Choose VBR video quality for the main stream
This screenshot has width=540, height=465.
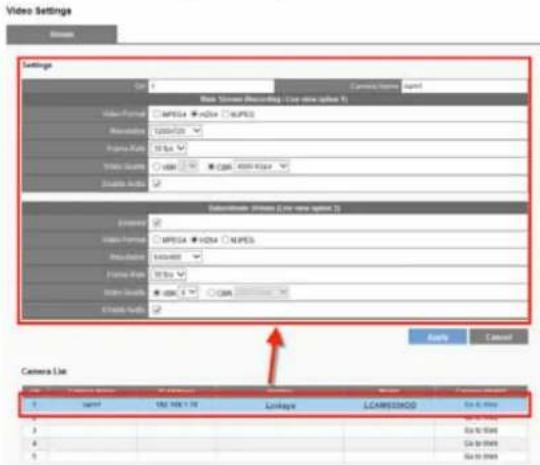point(157,167)
